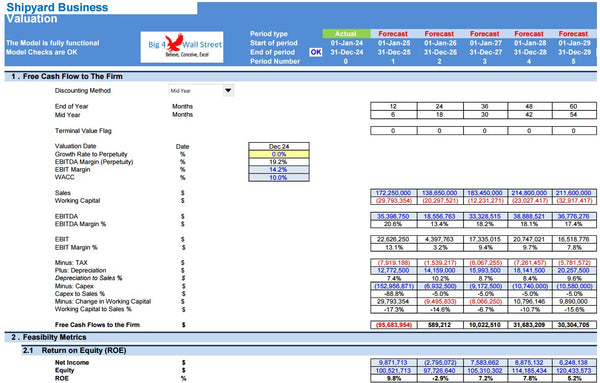Click the Terminal Value Flag label
Image resolution: width=600 pixels, height=383 pixels.
83,131
